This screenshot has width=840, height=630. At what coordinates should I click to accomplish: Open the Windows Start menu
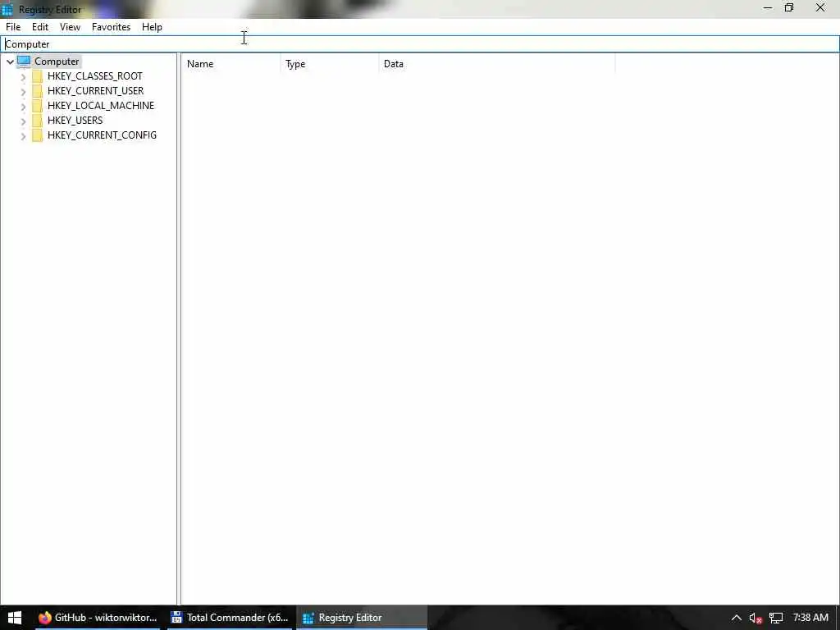(x=15, y=618)
